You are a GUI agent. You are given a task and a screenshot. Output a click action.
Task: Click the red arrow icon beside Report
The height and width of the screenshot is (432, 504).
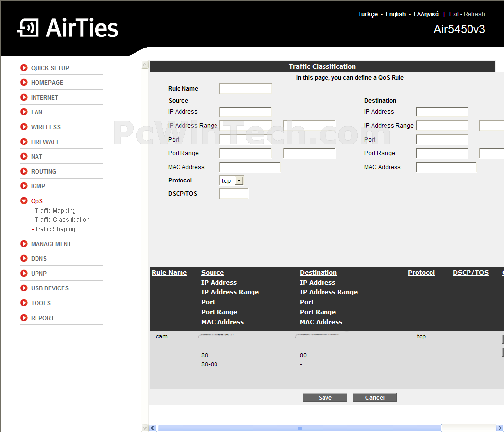coord(24,318)
